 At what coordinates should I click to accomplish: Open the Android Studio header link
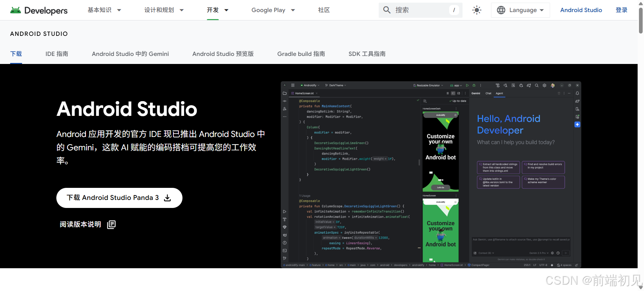581,10
